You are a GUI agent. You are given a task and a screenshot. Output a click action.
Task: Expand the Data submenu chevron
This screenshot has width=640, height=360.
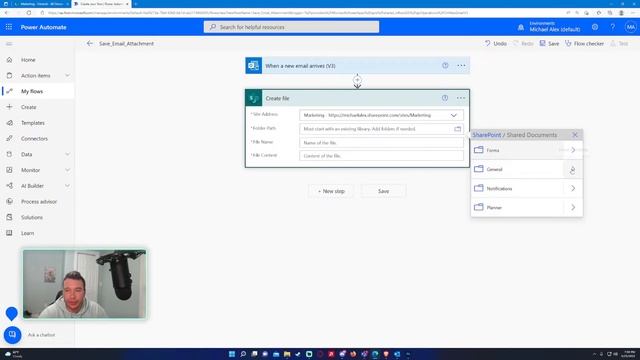pyautogui.click(x=67, y=154)
